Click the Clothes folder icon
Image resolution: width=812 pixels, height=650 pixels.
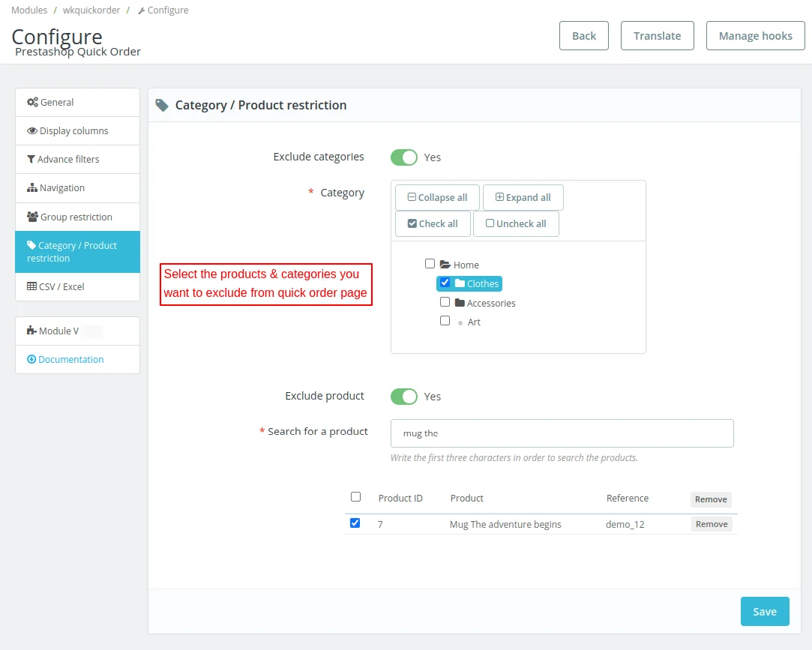(460, 283)
